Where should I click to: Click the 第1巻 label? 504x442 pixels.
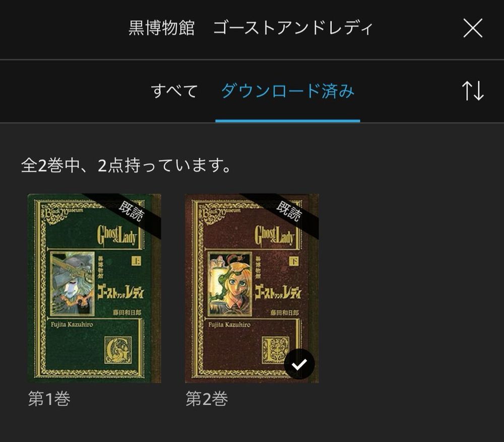(49, 399)
